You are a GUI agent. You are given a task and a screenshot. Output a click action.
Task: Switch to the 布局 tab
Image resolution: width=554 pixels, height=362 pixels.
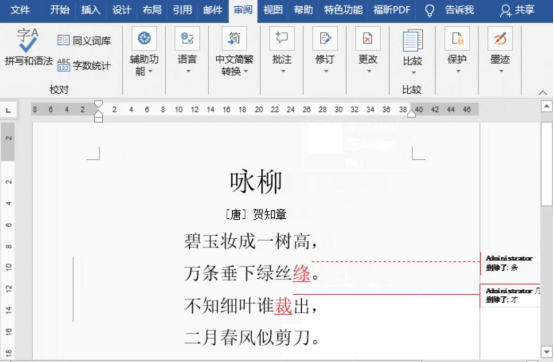tap(152, 10)
